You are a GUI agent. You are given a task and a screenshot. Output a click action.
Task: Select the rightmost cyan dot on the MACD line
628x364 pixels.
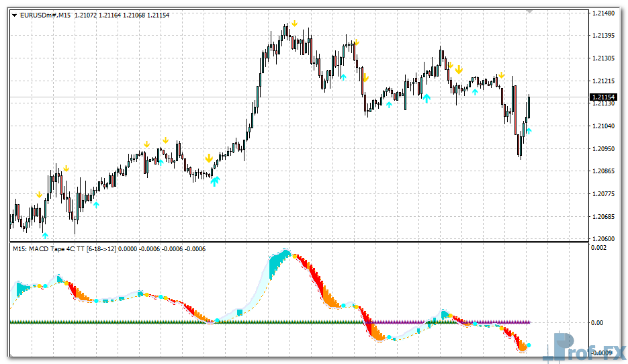pyautogui.click(x=529, y=345)
